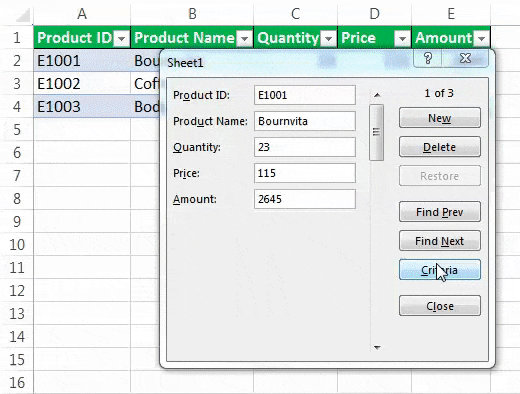Select row 16 header

(17, 382)
